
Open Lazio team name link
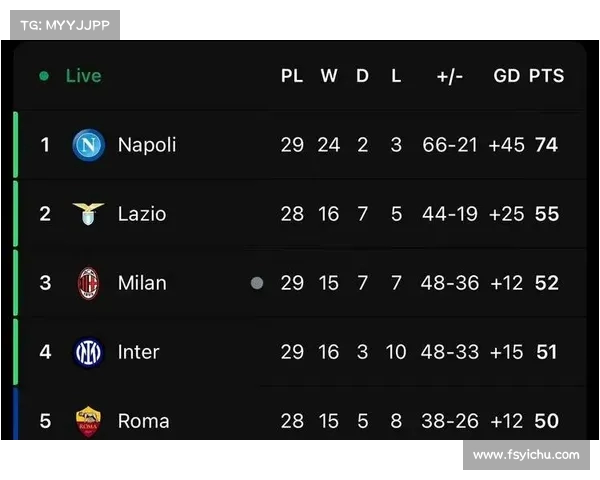pyautogui.click(x=142, y=214)
